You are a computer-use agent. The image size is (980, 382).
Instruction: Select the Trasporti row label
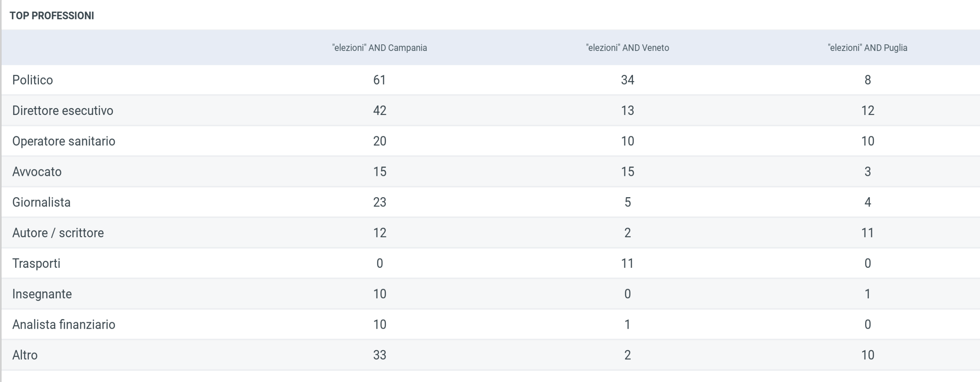[x=36, y=263]
